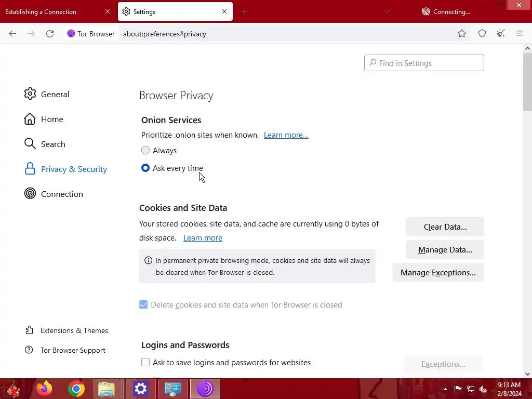Click the muted volume tray icon
The height and width of the screenshot is (399, 532).
point(483,389)
